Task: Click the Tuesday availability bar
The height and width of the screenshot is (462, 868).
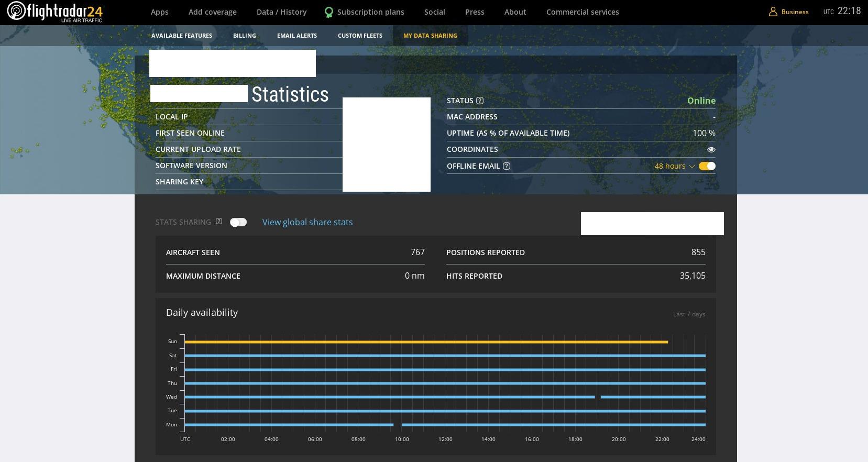Action: pos(445,411)
